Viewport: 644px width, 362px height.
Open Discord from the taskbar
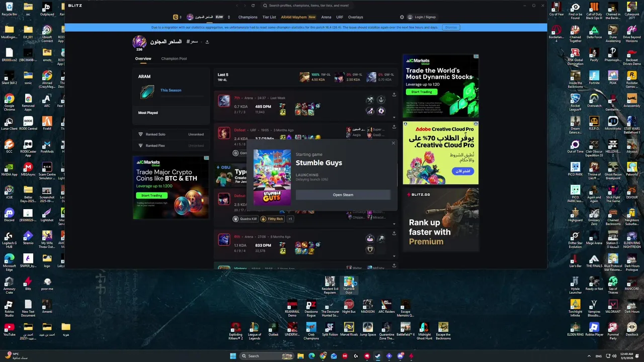pos(400,356)
